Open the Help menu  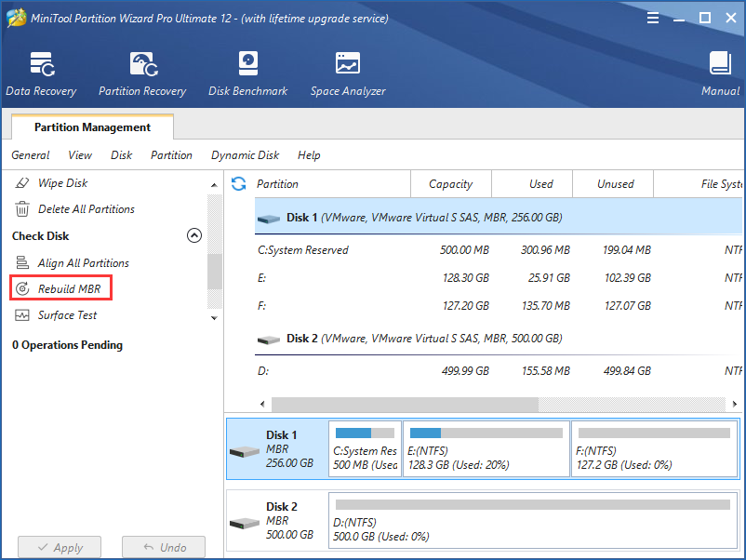(x=309, y=155)
